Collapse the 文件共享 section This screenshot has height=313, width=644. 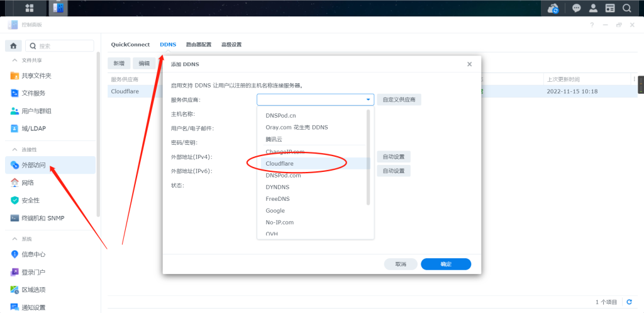[15, 60]
